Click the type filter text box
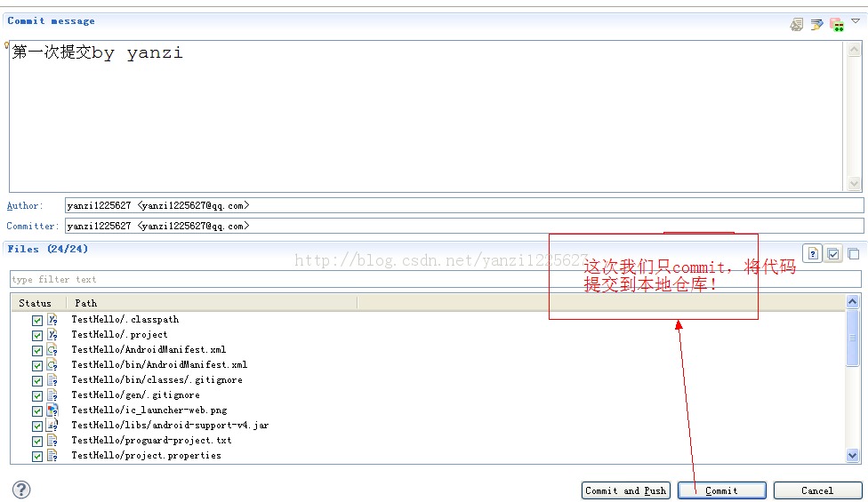 coord(436,279)
